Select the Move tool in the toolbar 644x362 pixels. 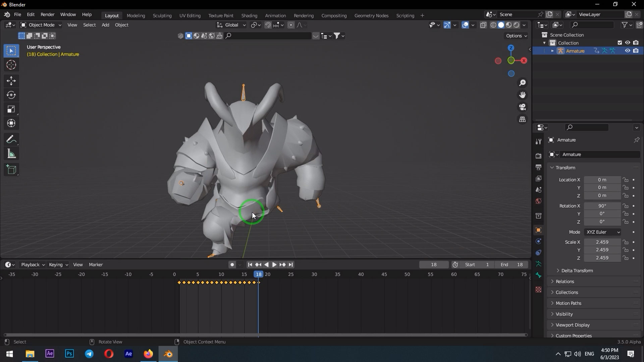point(11,80)
